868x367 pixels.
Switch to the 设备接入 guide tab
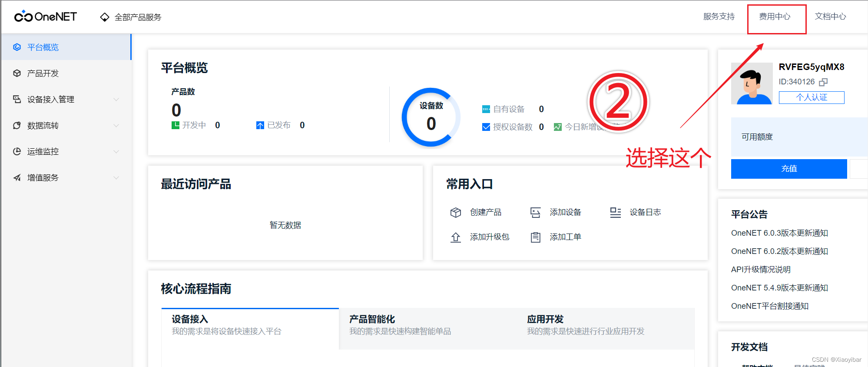pos(250,329)
